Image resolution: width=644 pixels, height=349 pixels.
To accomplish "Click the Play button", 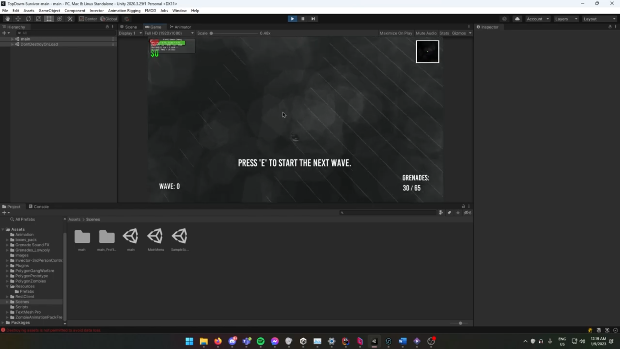I will click(x=292, y=19).
